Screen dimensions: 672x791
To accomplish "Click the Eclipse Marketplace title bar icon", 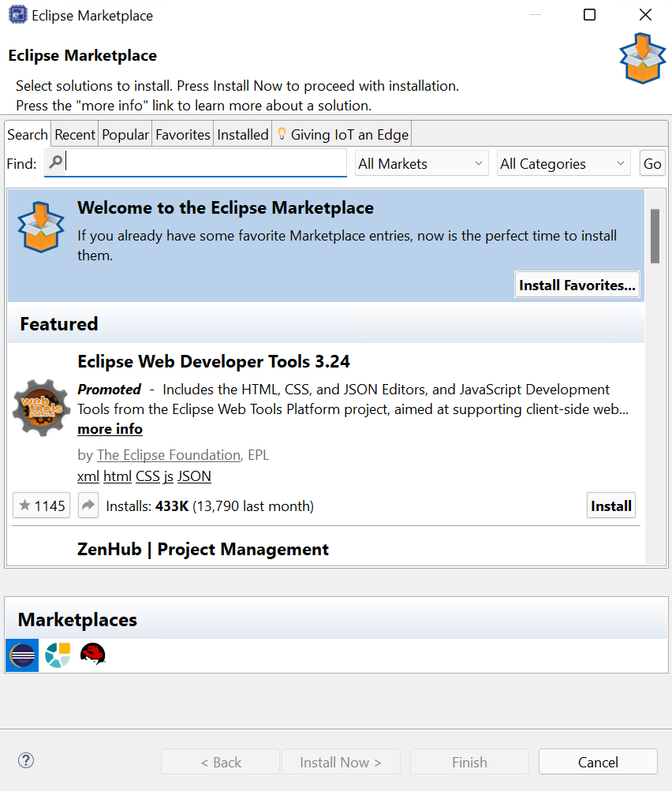I will coord(17,15).
